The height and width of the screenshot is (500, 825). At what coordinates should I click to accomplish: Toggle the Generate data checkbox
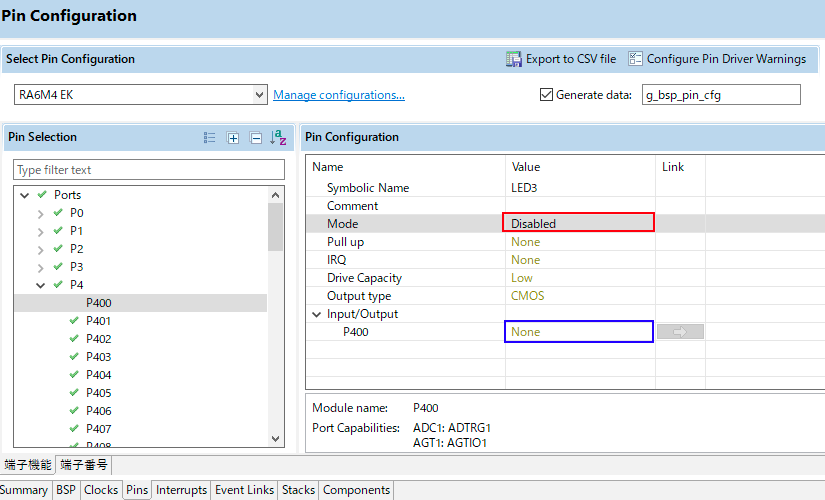coord(546,95)
